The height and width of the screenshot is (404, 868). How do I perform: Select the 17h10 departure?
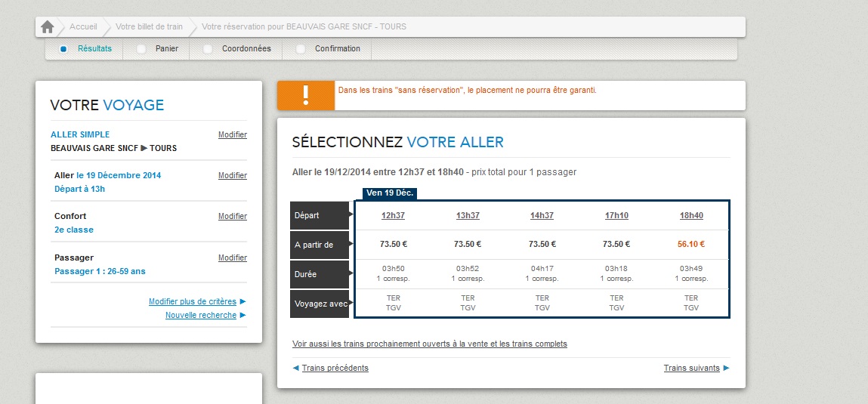pyautogui.click(x=616, y=216)
